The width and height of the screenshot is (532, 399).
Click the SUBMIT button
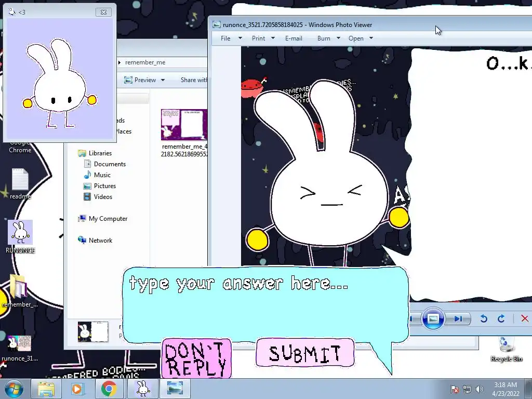click(x=305, y=353)
